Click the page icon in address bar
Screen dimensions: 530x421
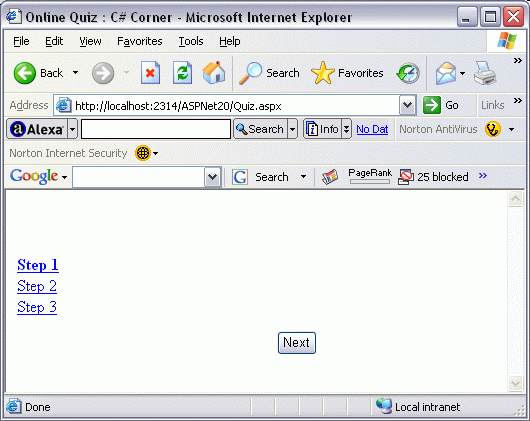(x=64, y=105)
